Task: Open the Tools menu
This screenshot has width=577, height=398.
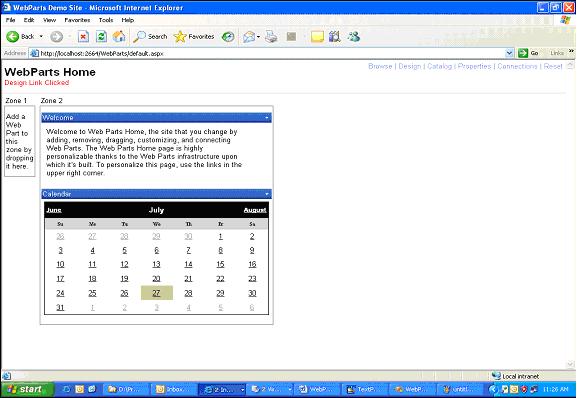Action: pyautogui.click(x=106, y=20)
